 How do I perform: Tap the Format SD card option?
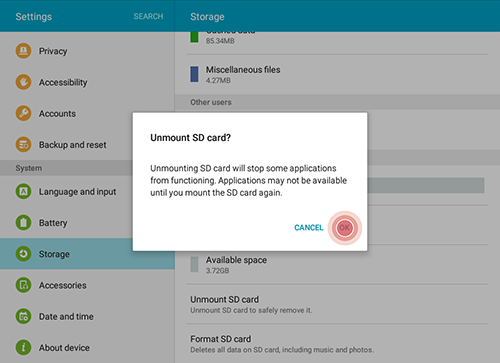[x=337, y=343]
